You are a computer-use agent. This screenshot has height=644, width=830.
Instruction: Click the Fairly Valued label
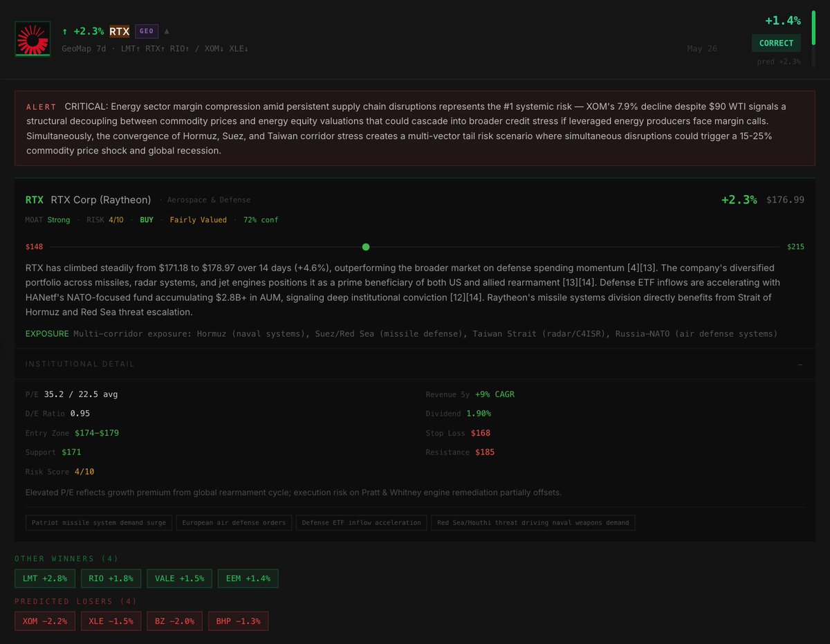tap(198, 220)
